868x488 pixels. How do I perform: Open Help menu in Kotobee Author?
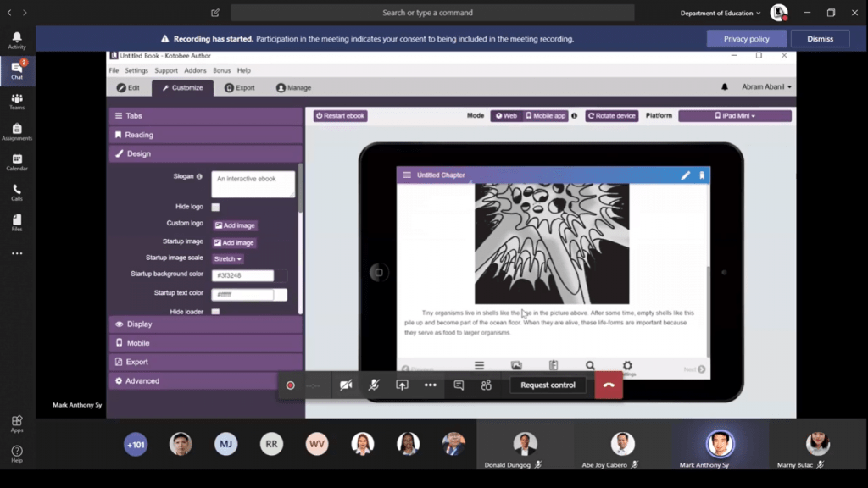pos(243,70)
